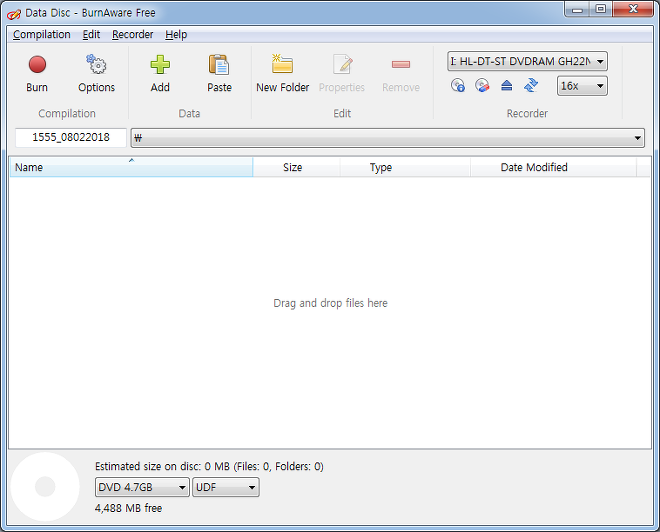This screenshot has width=660, height=532.
Task: Open the UDF file system dropdown
Action: tap(226, 487)
